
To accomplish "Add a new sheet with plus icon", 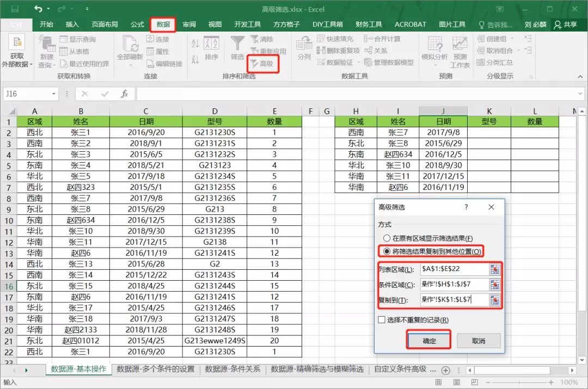I will click(x=445, y=371).
